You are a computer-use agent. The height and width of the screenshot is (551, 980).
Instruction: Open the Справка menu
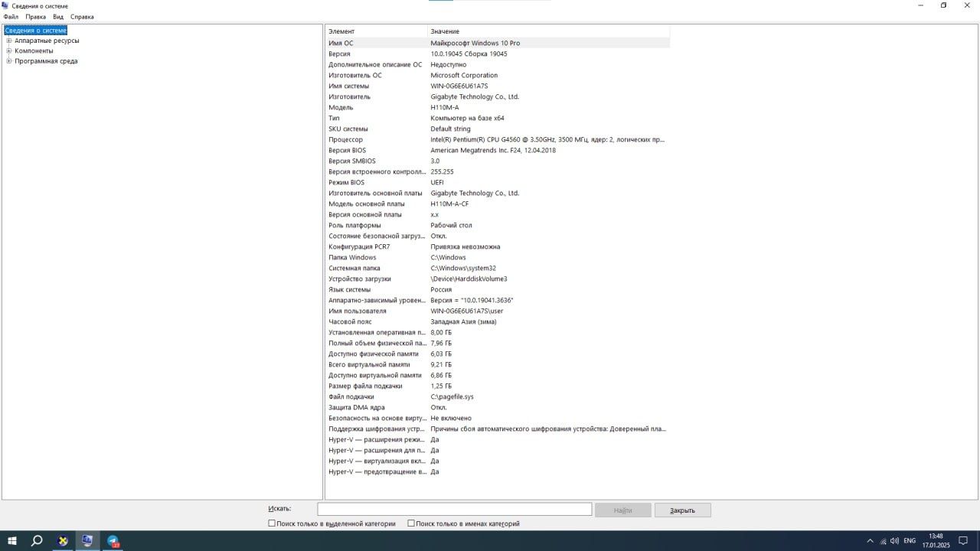(83, 17)
